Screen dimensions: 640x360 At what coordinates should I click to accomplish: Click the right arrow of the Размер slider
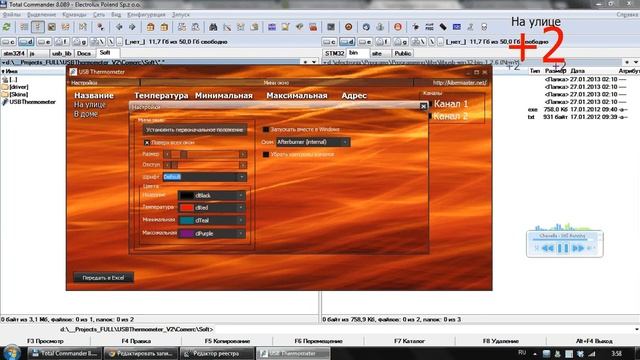(243, 154)
